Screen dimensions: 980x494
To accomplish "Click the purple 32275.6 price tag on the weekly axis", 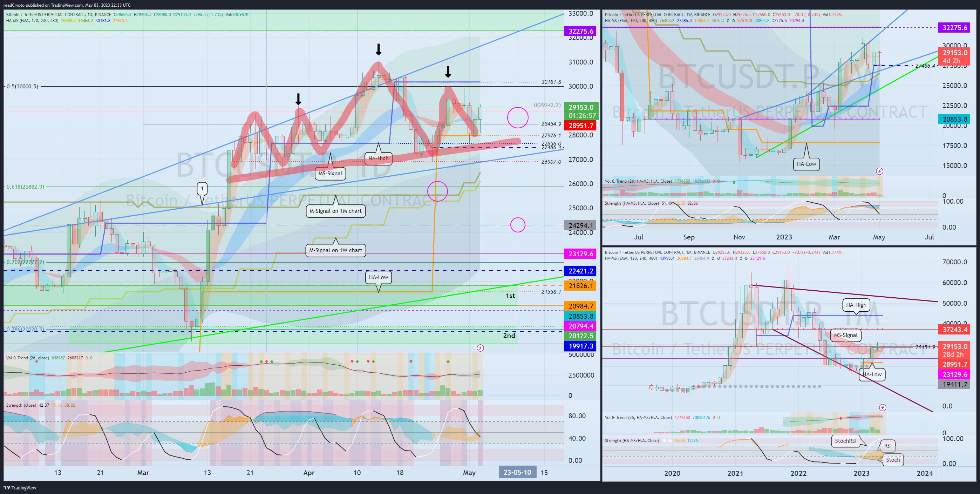I will 954,28.
